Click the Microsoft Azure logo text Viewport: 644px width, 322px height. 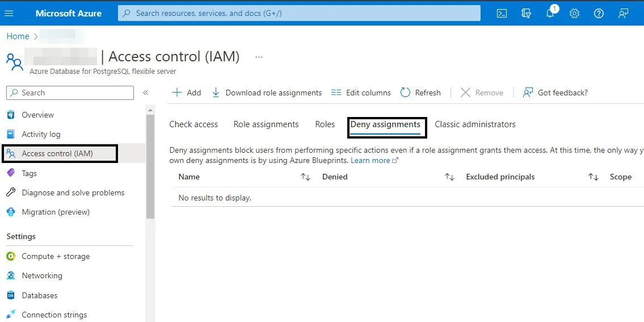(x=69, y=13)
